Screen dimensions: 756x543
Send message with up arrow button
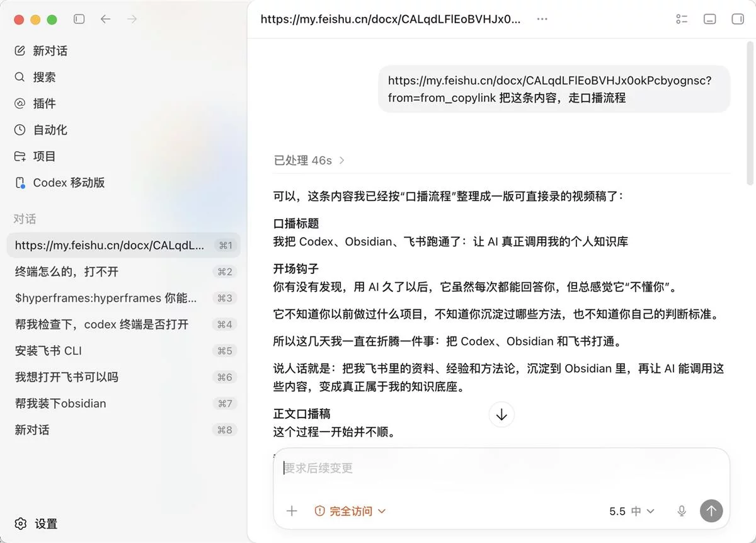[x=711, y=511]
